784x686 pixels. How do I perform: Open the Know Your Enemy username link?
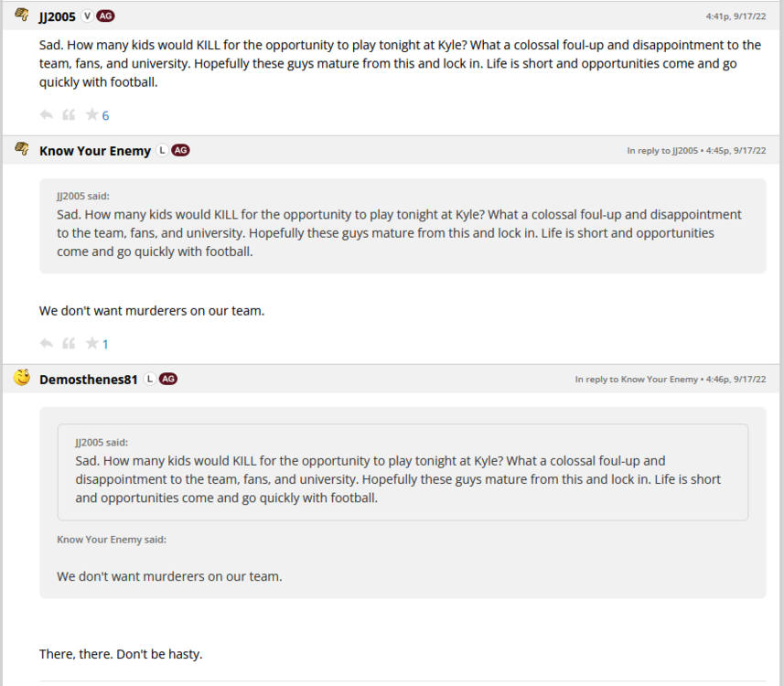(95, 151)
